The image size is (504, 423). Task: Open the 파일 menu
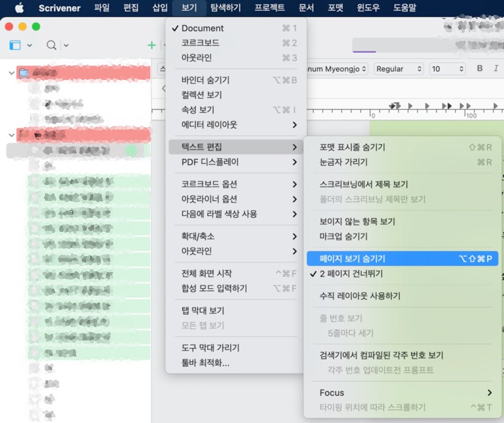point(102,8)
